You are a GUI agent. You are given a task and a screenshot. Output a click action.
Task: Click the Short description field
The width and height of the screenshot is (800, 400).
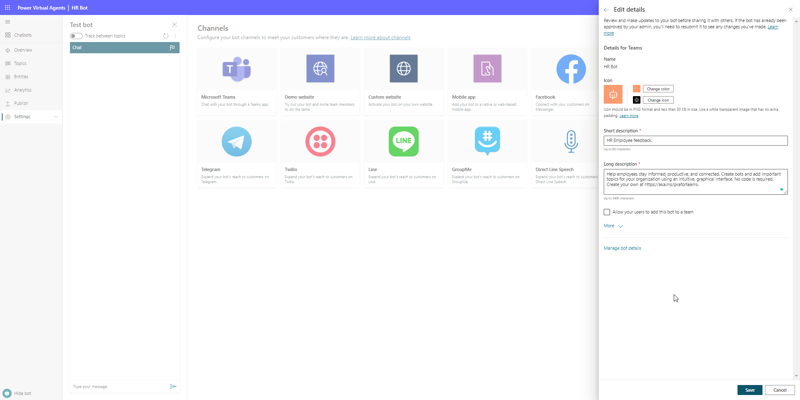(x=695, y=140)
